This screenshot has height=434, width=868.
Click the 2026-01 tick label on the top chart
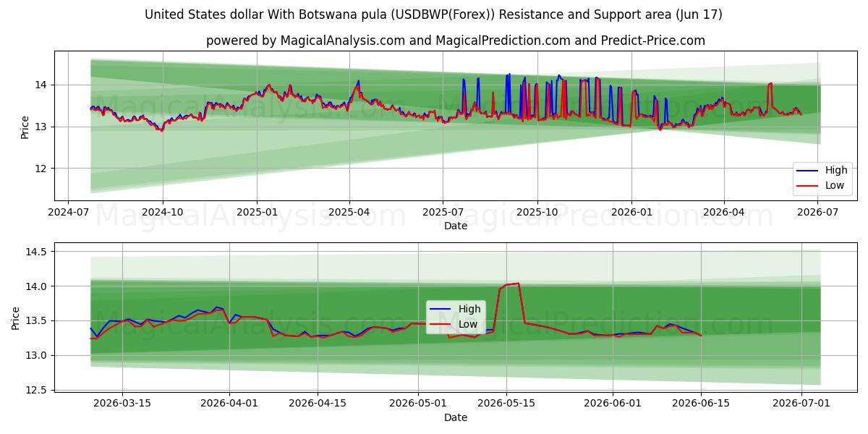[x=631, y=213]
